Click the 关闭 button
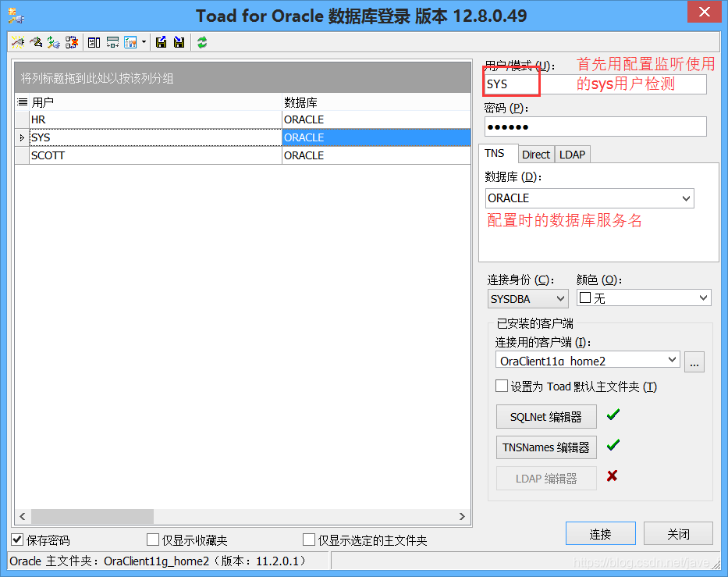This screenshot has height=577, width=728. coord(678,533)
